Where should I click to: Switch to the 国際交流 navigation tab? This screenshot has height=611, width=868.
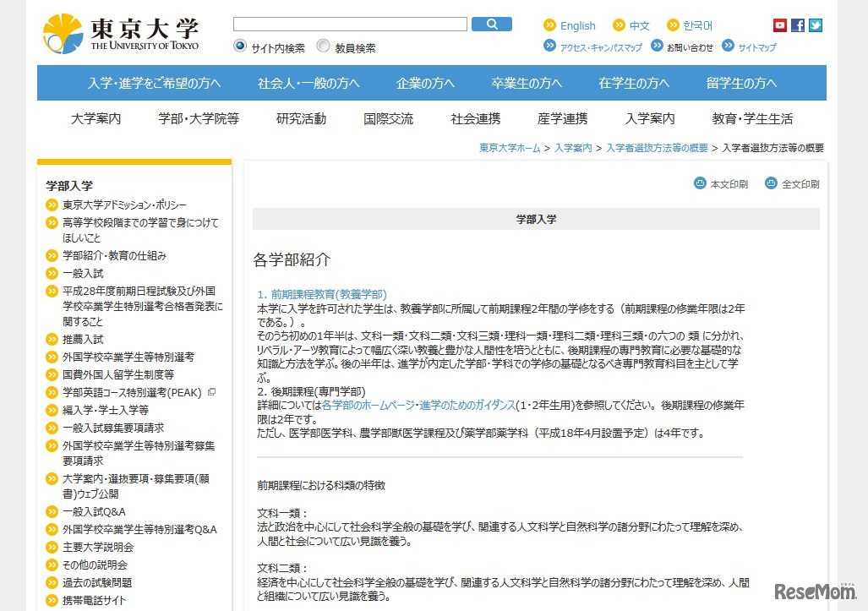[388, 119]
